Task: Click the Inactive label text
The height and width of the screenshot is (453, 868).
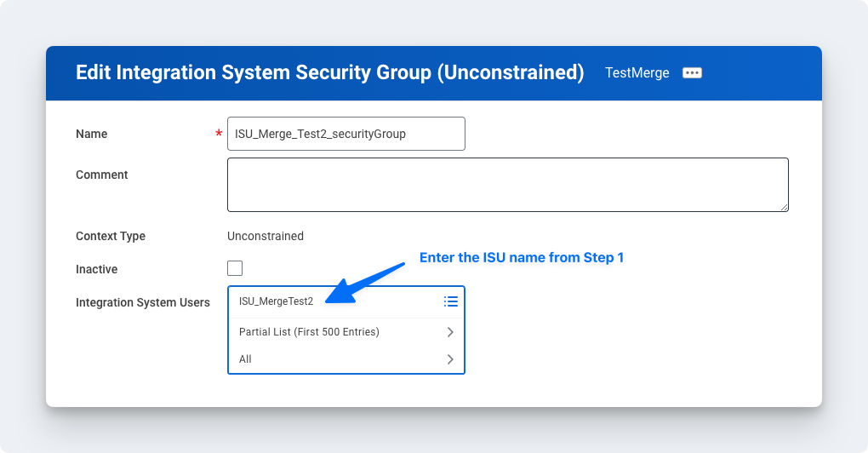Action: [97, 269]
